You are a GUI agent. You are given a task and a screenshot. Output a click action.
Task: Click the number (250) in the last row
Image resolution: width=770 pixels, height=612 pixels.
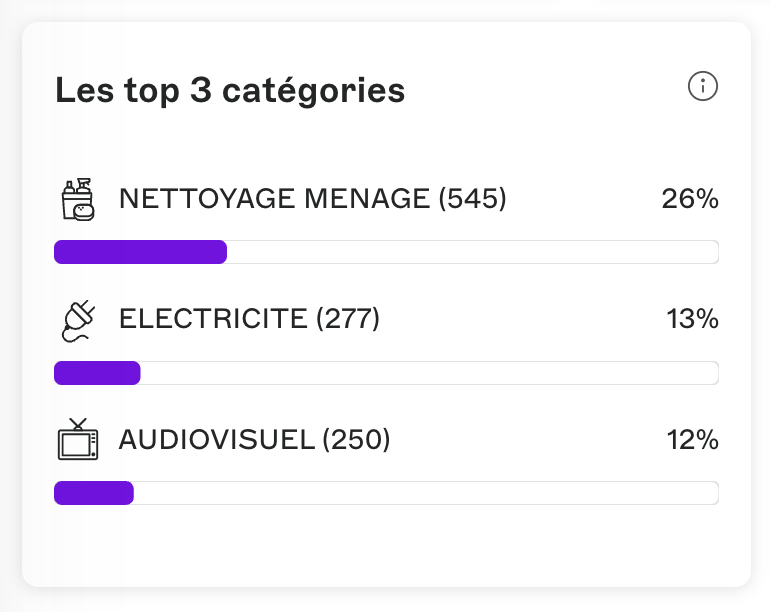(357, 440)
